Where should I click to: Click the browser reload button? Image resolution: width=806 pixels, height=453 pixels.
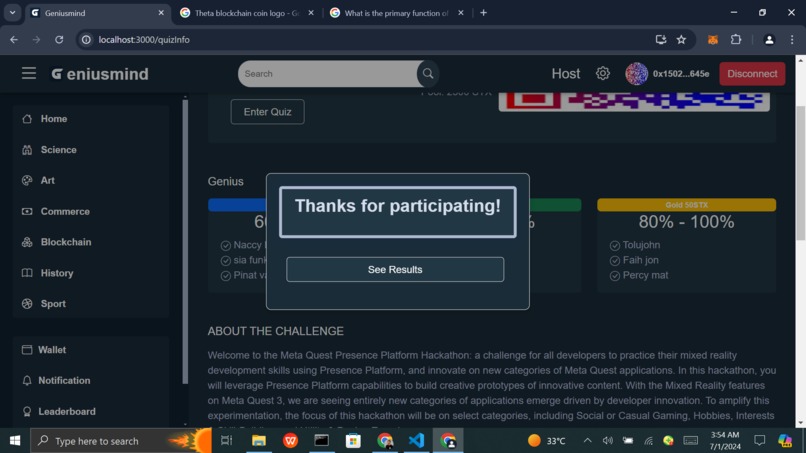click(59, 40)
